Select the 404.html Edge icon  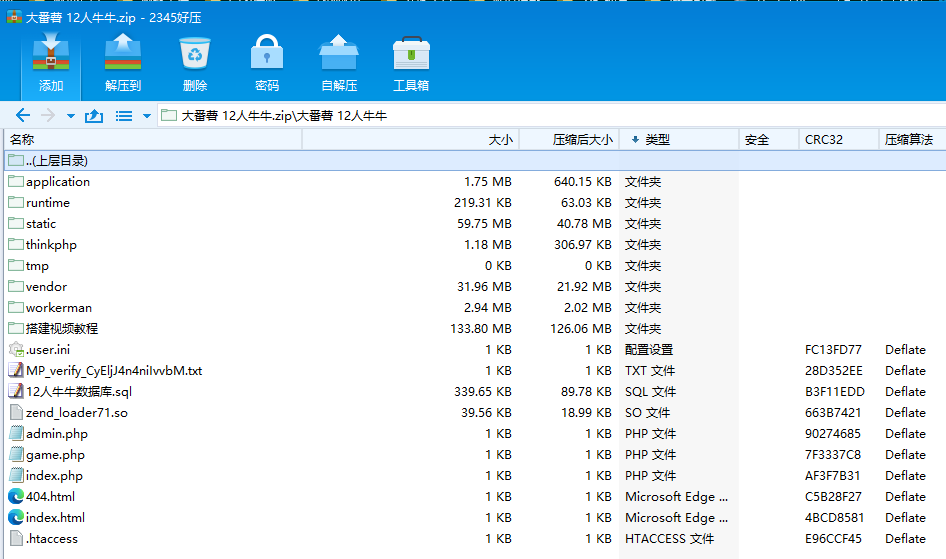pos(16,496)
